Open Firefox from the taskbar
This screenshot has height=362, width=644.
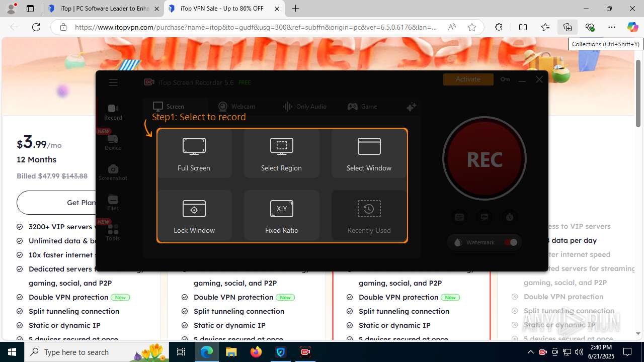[256, 352]
